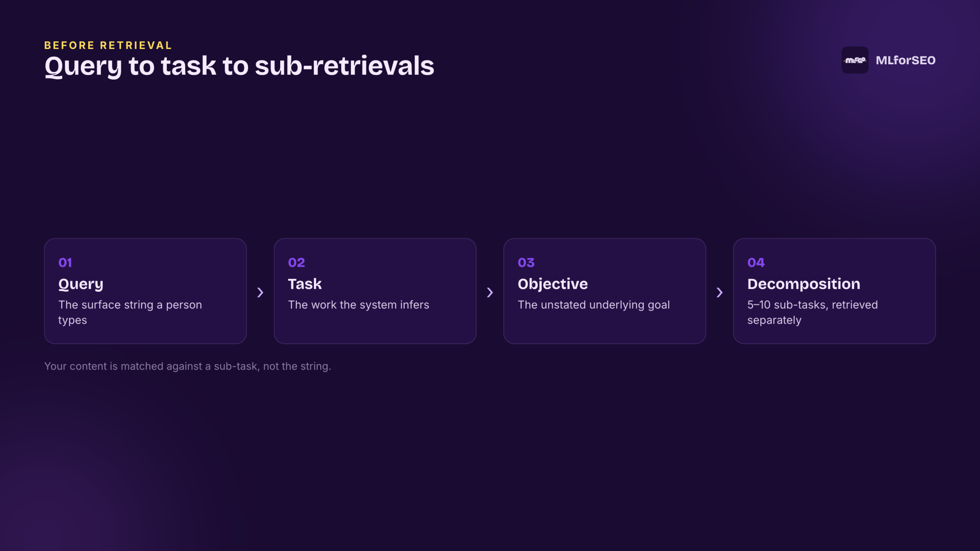This screenshot has width=980, height=551.
Task: Click the chevron between Objective and Decomposition
Action: 720,292
